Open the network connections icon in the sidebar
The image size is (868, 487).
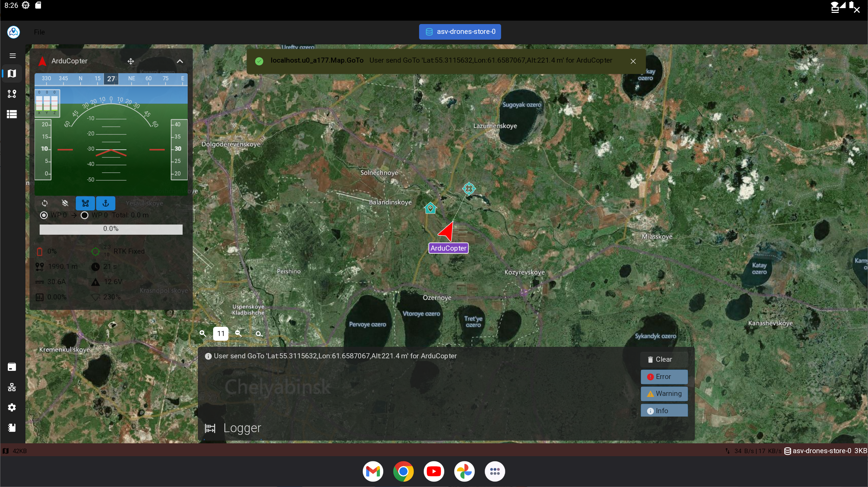click(12, 387)
